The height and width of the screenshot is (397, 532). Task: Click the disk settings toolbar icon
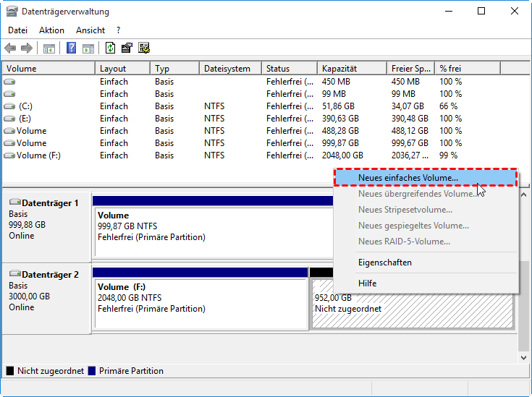144,48
